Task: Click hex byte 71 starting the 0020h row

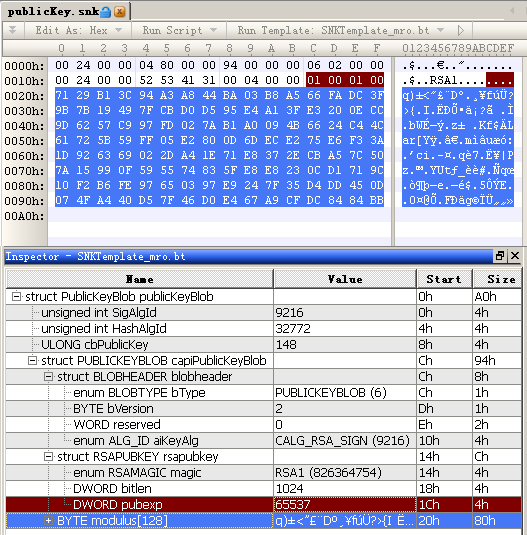Action: coord(62,95)
